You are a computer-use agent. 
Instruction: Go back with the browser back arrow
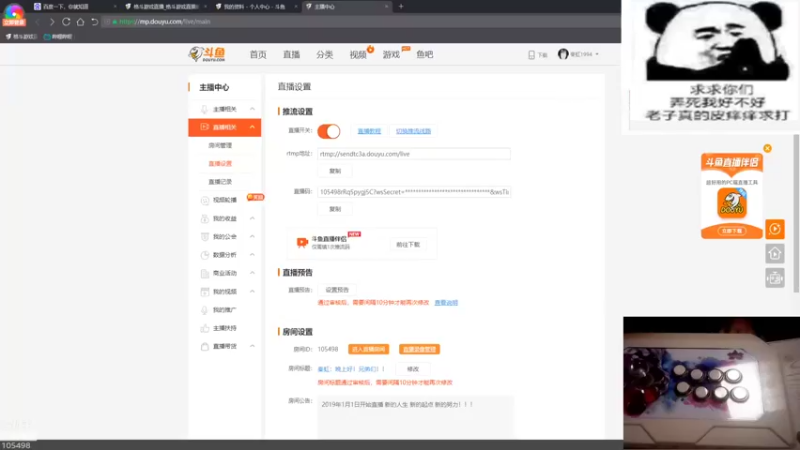(37, 22)
